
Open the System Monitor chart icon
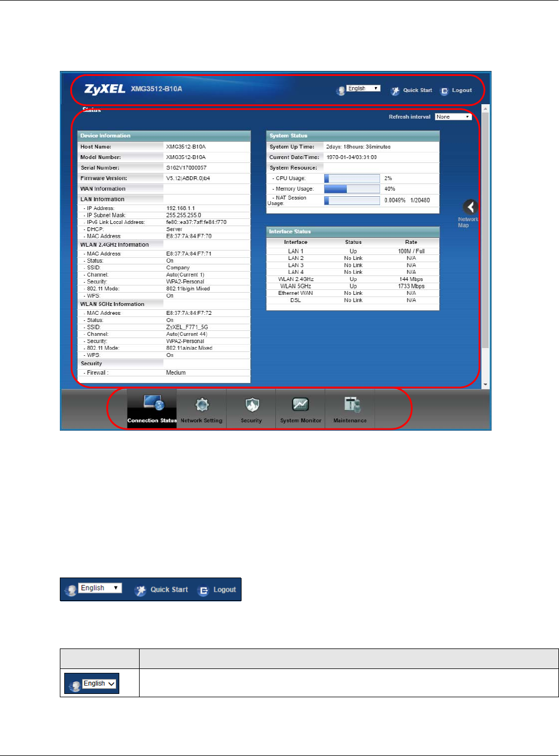point(300,405)
